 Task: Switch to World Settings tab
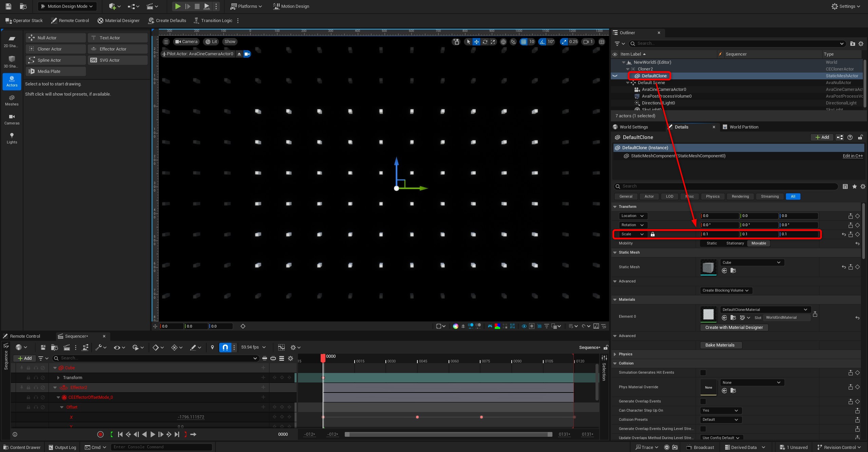pyautogui.click(x=634, y=127)
